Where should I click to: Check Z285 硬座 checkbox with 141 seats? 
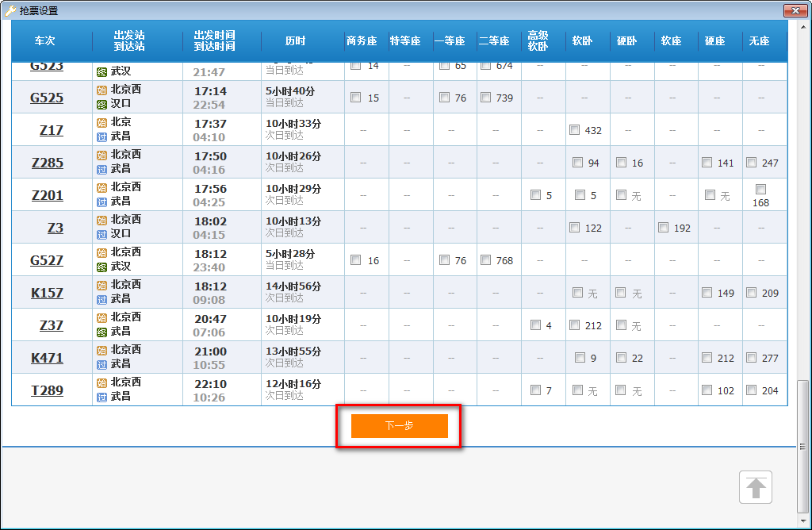point(707,163)
